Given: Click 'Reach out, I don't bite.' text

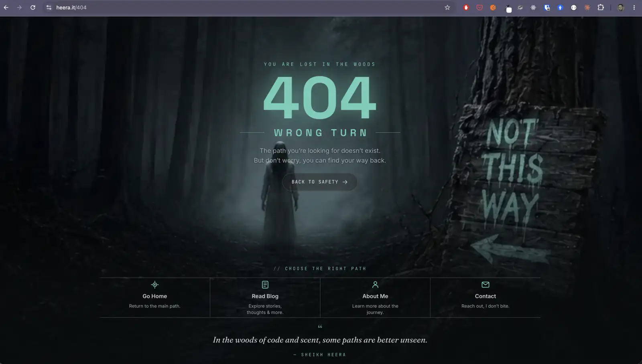Looking at the screenshot, I should coord(485,306).
